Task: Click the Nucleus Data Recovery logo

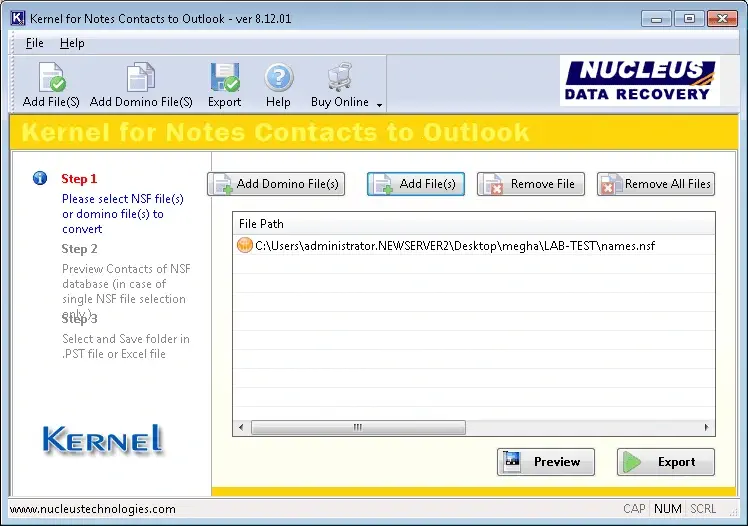Action: point(640,81)
